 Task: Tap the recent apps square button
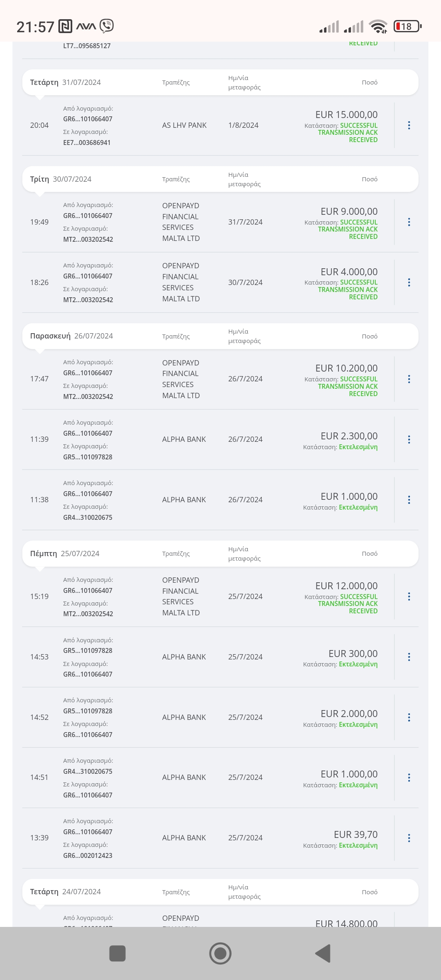(118, 953)
